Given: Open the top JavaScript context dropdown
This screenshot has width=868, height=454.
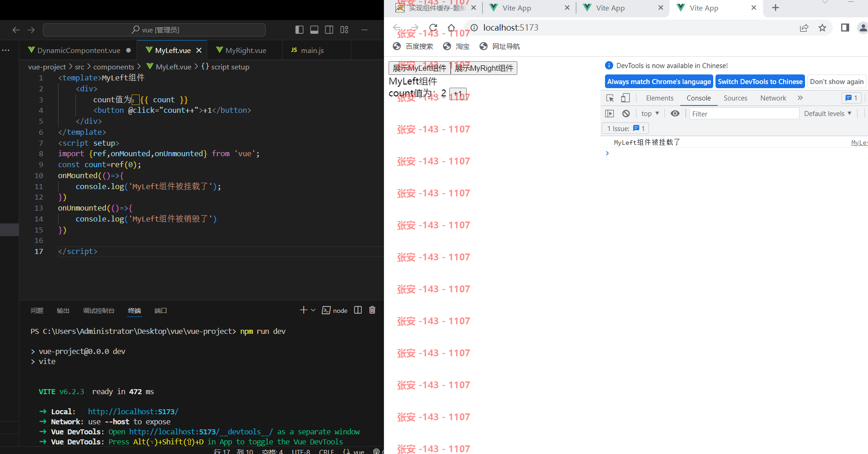Looking at the screenshot, I should click(x=650, y=113).
